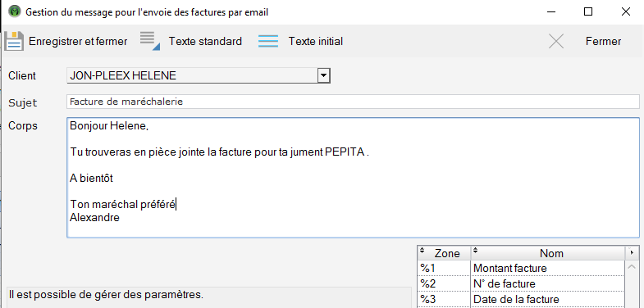Click the blue lines Texte initial icon

[268, 42]
